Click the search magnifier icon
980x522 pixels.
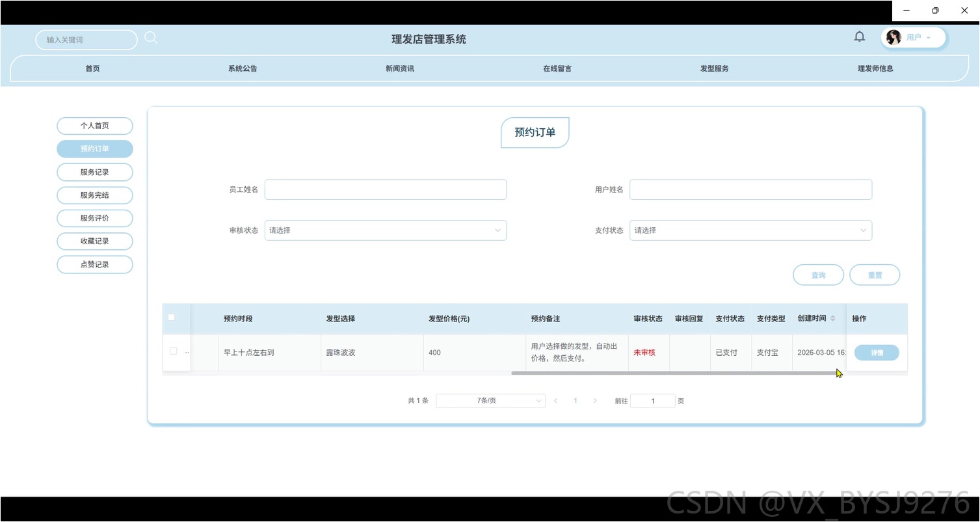(x=151, y=38)
